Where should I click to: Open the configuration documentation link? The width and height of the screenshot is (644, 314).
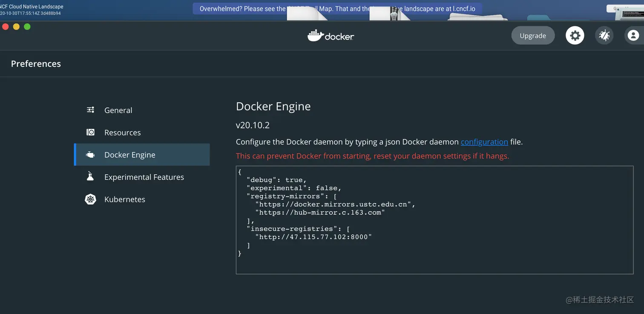tap(484, 142)
